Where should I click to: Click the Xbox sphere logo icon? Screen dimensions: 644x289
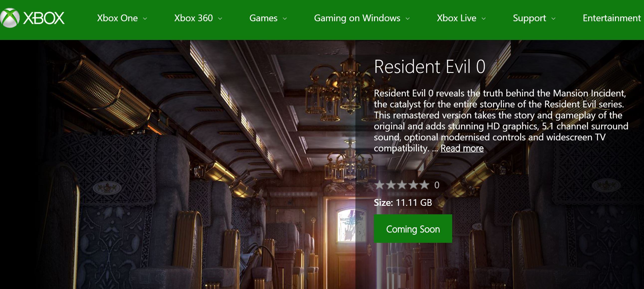9,18
